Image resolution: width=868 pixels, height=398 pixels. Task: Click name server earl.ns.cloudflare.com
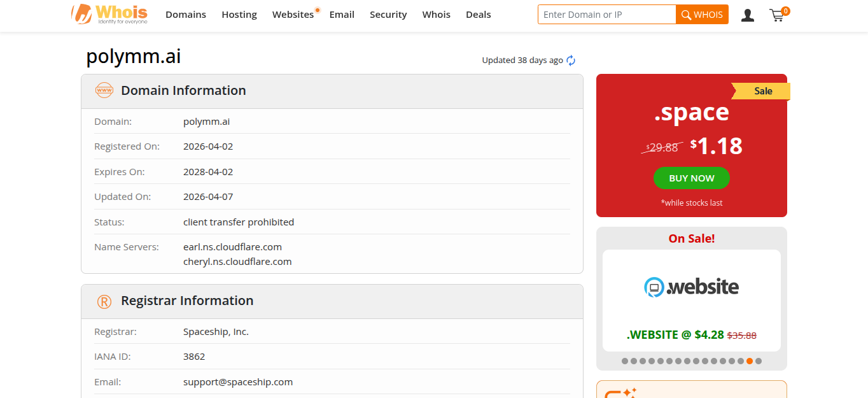pyautogui.click(x=232, y=247)
